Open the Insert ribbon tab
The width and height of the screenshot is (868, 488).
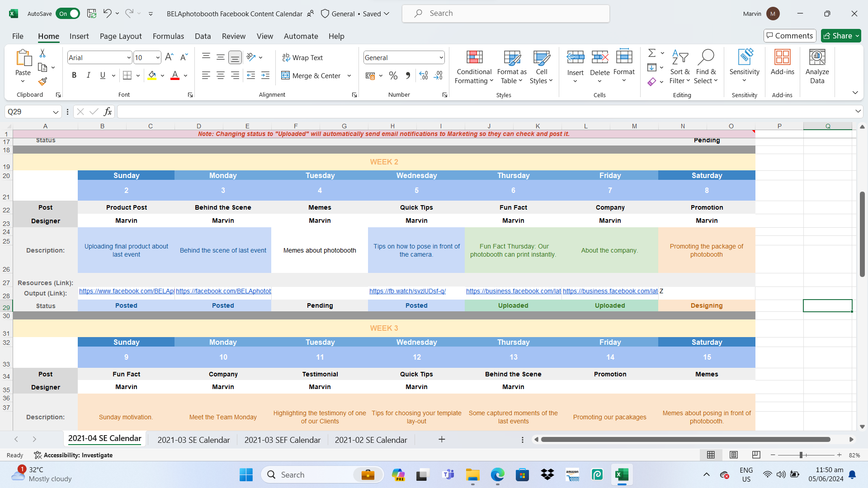pyautogui.click(x=79, y=36)
